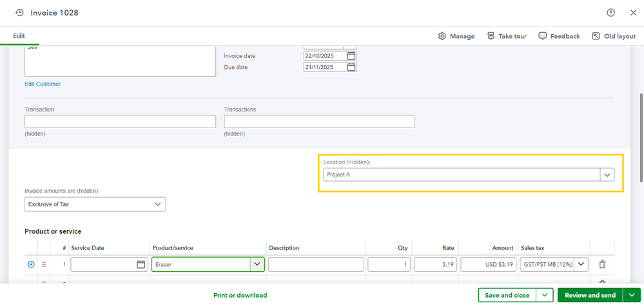
Task: Delete row 1 with trash icon
Action: [602, 265]
